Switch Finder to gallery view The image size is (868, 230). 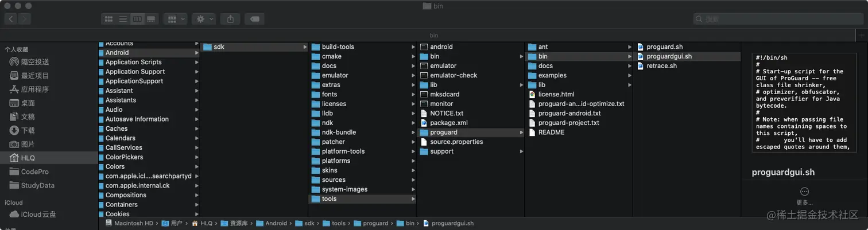tap(151, 19)
